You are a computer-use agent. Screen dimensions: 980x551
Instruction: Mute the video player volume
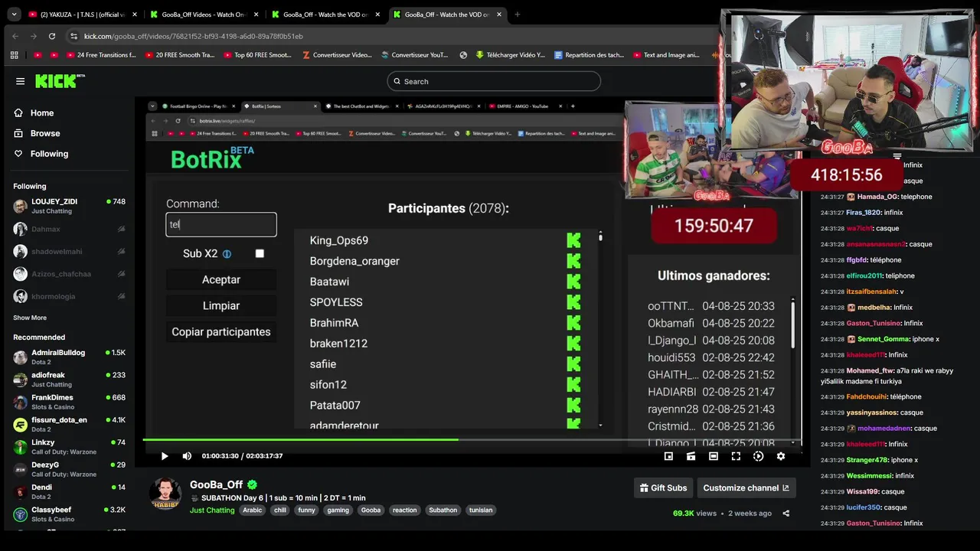(187, 456)
